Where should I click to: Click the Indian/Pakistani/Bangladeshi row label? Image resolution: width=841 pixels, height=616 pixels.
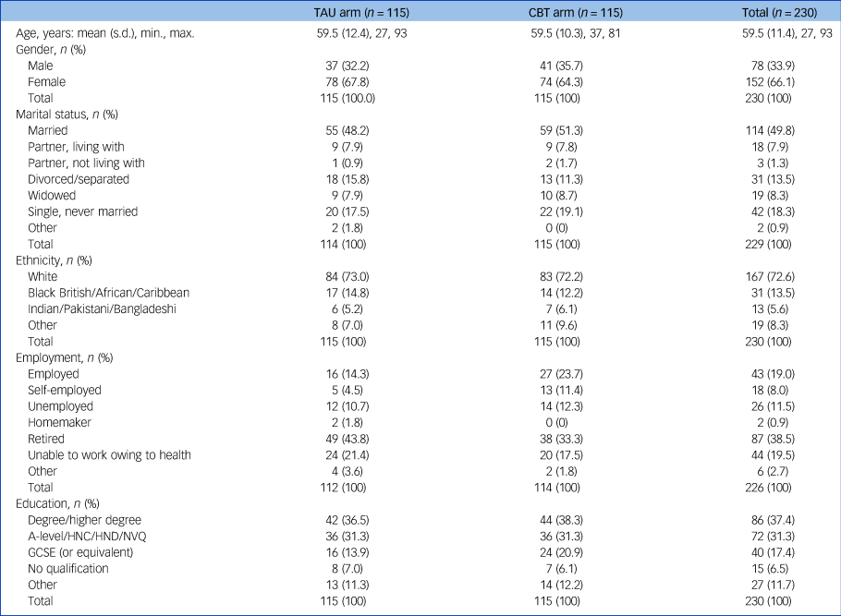pyautogui.click(x=102, y=308)
